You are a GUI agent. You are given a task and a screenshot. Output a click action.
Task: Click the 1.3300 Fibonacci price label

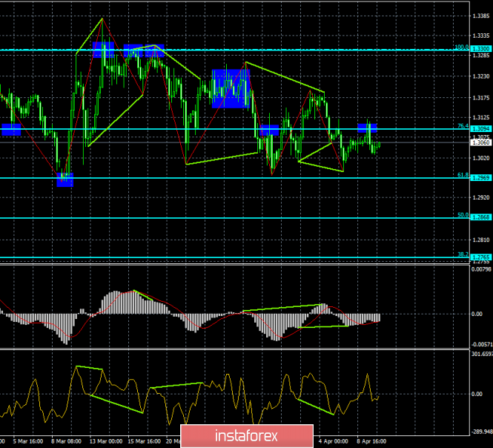480,48
